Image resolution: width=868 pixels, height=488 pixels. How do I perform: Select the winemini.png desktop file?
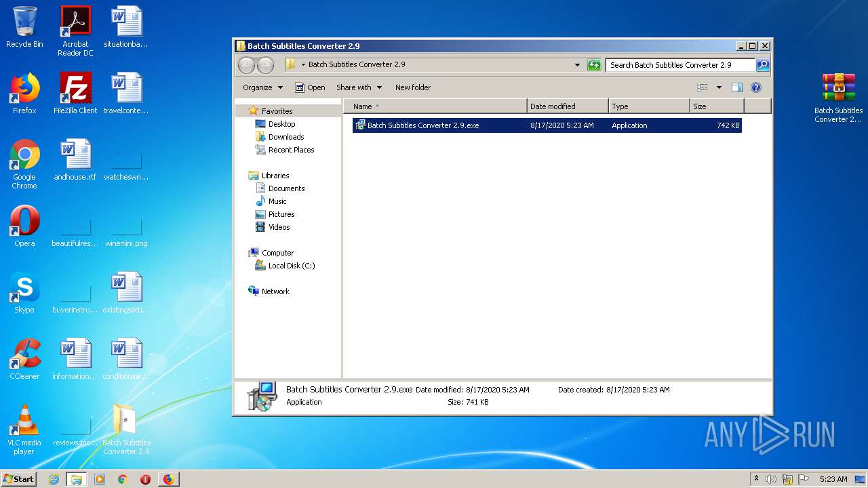point(126,232)
